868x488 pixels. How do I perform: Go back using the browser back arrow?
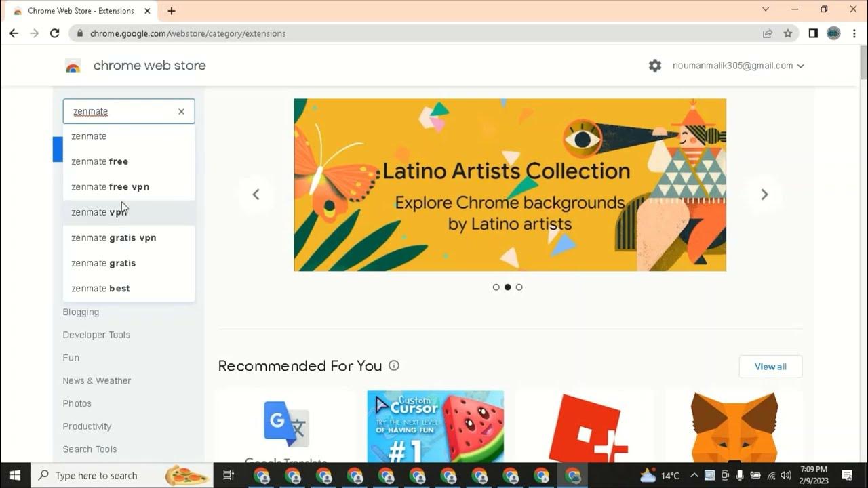point(14,33)
